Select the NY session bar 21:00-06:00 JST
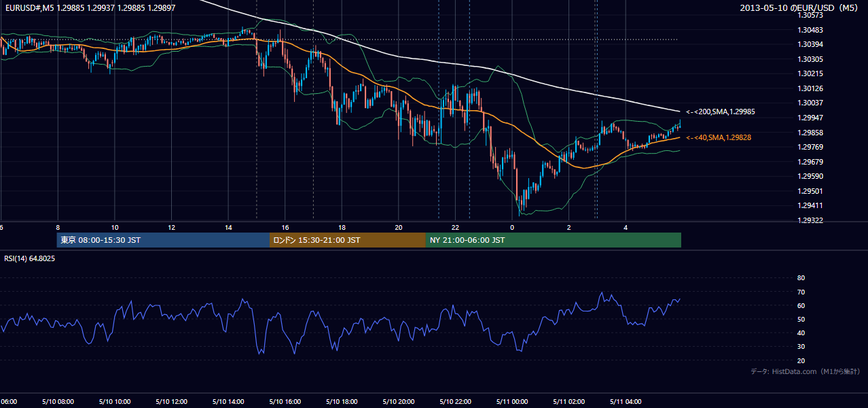 (x=553, y=240)
